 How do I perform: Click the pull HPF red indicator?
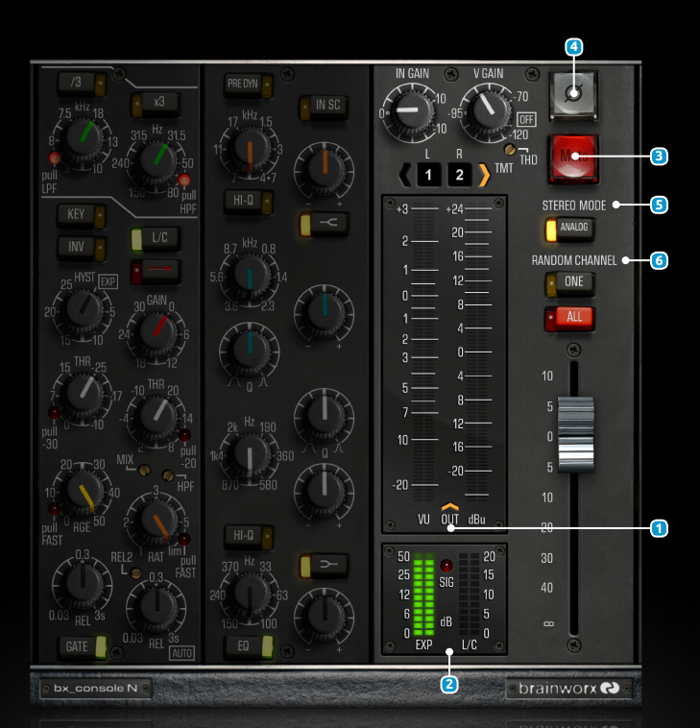[x=184, y=180]
